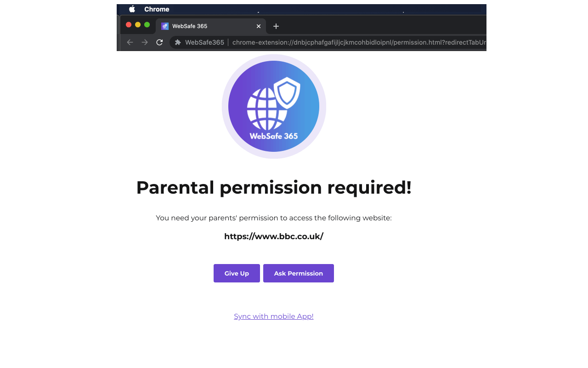This screenshot has width=588, height=368.
Task: Open the Chrome menu in menu bar
Action: [x=157, y=9]
